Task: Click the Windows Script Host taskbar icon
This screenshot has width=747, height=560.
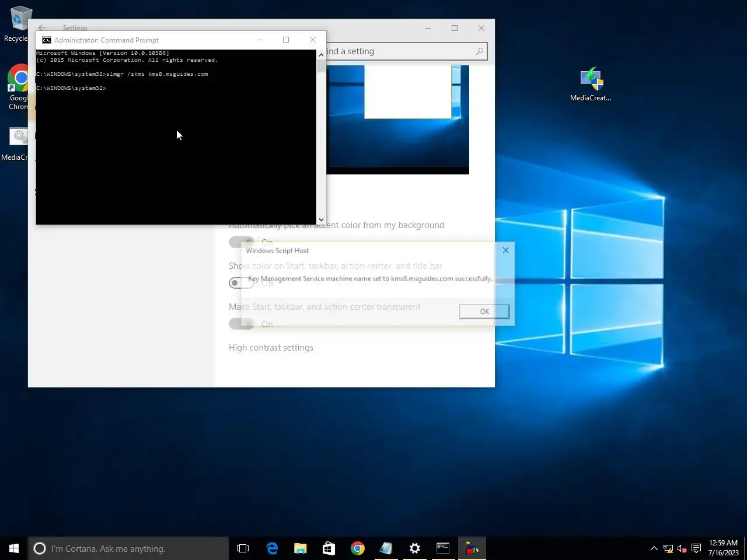Action: pyautogui.click(x=472, y=548)
